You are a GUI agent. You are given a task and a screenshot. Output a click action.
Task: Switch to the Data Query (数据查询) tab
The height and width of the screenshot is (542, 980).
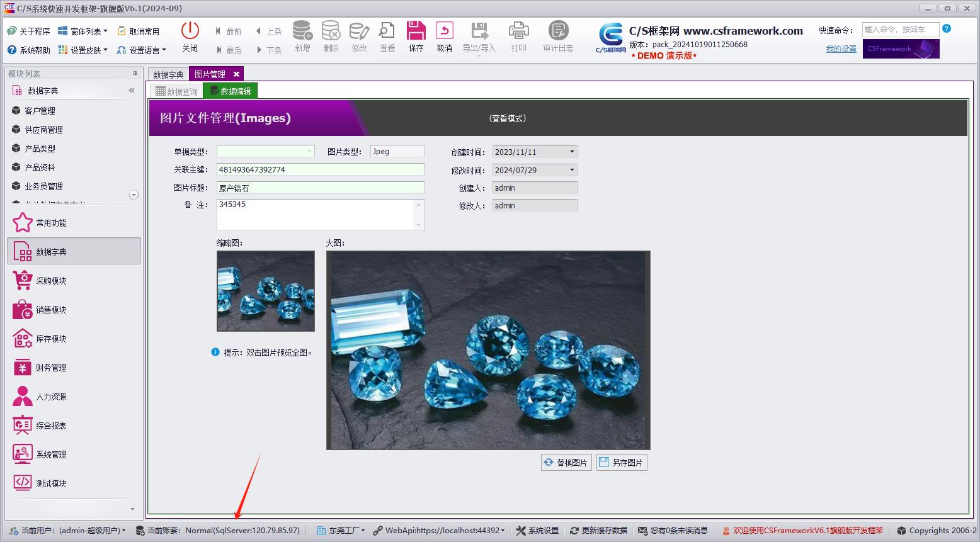click(x=176, y=91)
